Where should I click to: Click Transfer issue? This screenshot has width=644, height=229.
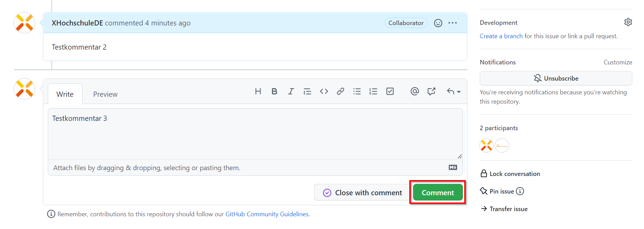tap(504, 209)
